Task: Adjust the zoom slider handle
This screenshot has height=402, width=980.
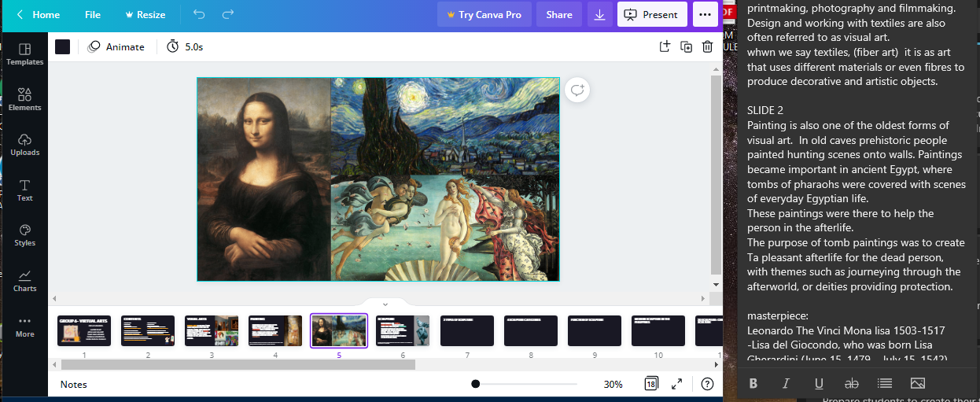Action: [475, 384]
